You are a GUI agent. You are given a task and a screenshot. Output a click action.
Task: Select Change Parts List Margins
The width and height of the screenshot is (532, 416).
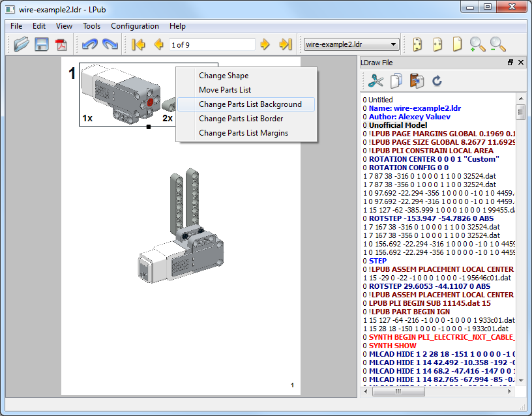click(246, 133)
